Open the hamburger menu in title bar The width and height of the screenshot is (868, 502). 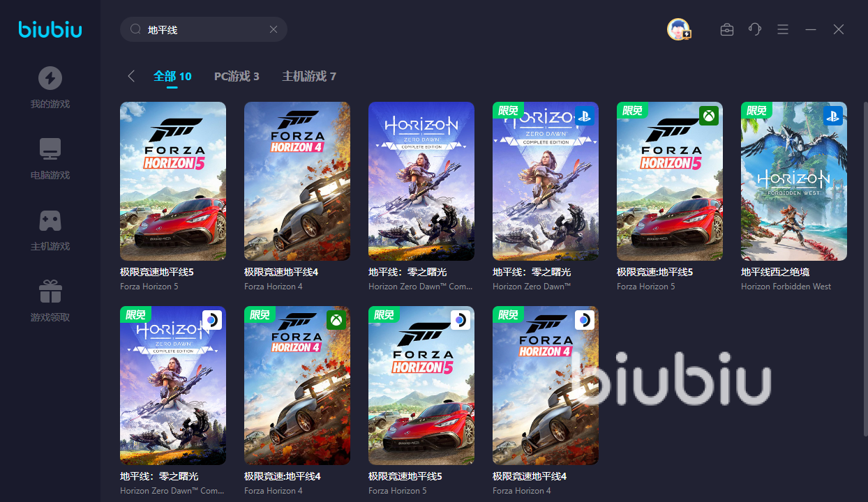(783, 29)
